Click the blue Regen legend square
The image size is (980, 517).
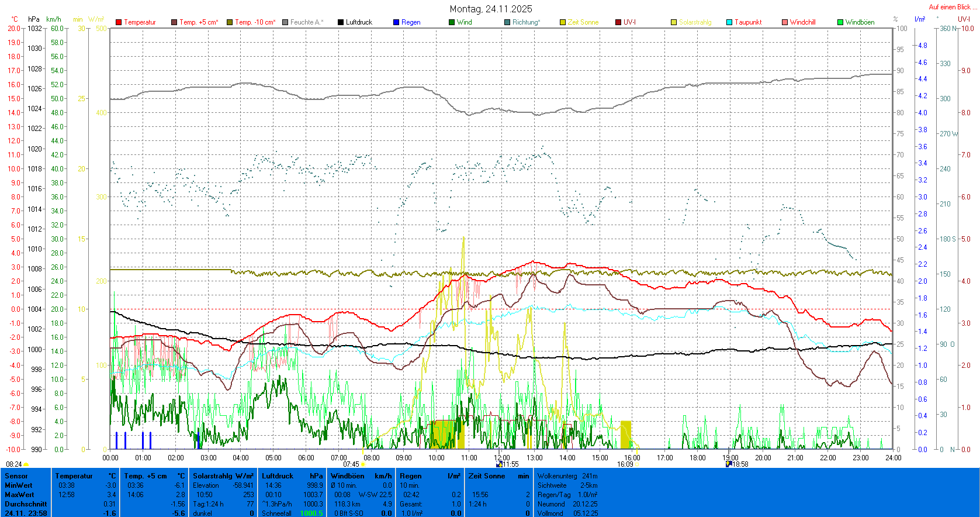pyautogui.click(x=396, y=22)
